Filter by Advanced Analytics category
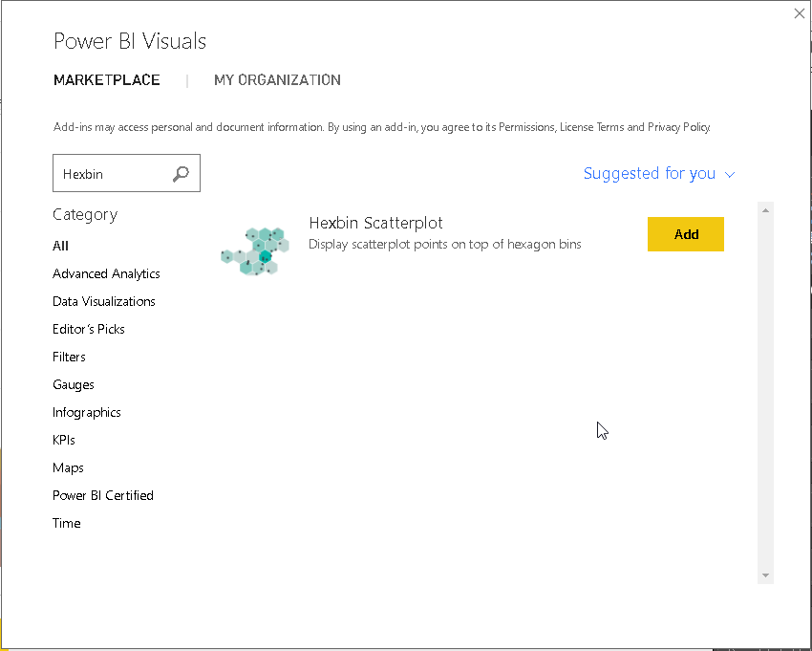The height and width of the screenshot is (651, 812). [106, 273]
